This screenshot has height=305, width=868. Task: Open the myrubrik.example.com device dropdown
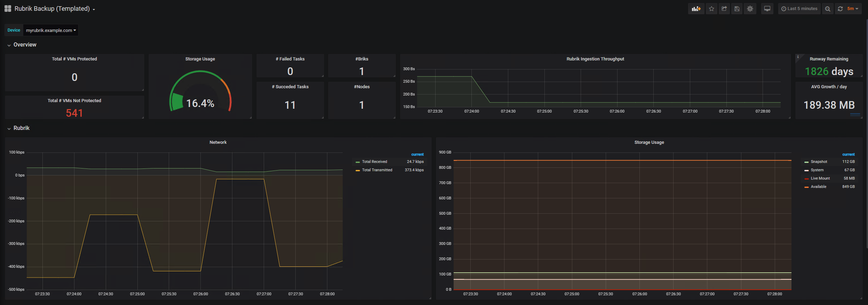pos(51,30)
